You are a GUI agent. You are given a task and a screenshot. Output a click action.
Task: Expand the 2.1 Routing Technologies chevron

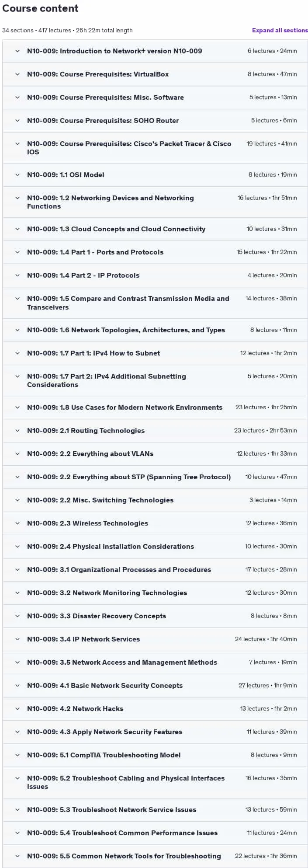17,431
